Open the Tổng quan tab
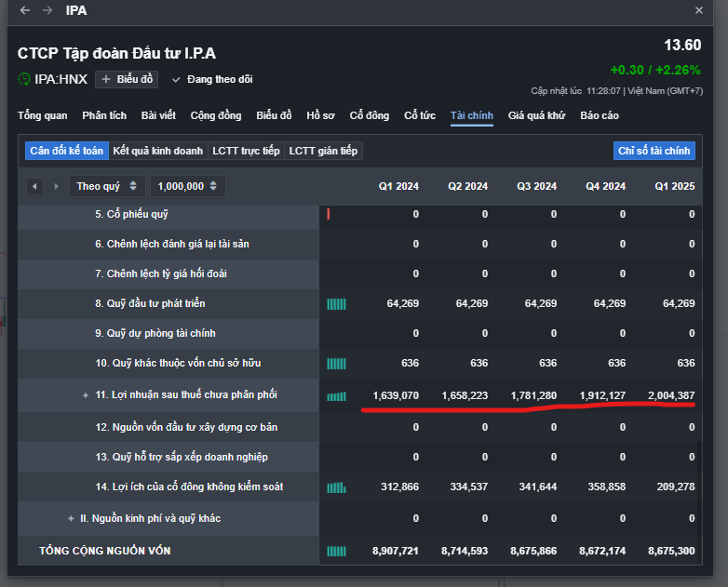Screen dimensions: 728x587 pyautogui.click(x=42, y=115)
